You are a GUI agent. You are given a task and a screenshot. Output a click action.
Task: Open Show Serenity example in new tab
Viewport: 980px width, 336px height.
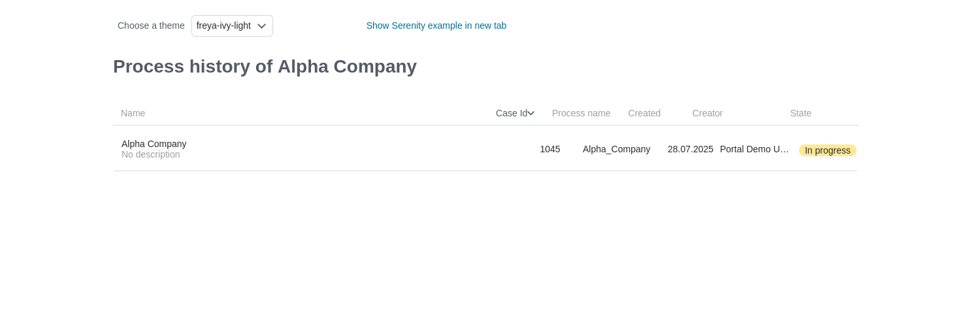[436, 25]
